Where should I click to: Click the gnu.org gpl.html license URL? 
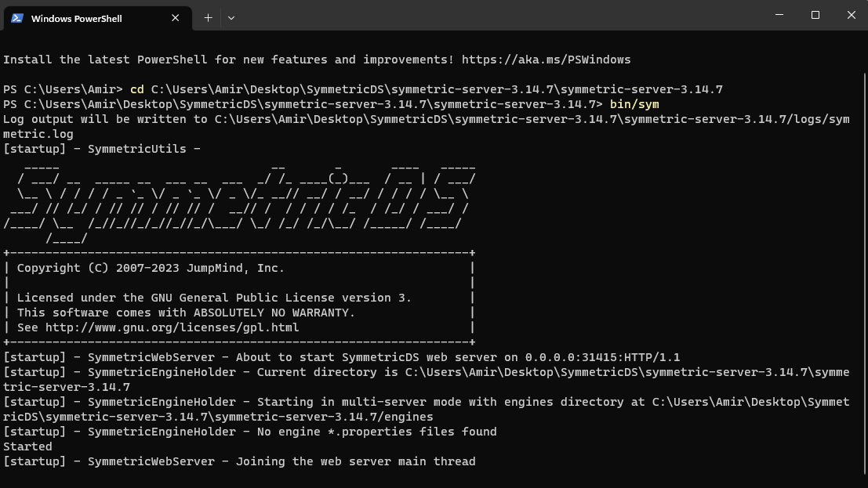[172, 327]
